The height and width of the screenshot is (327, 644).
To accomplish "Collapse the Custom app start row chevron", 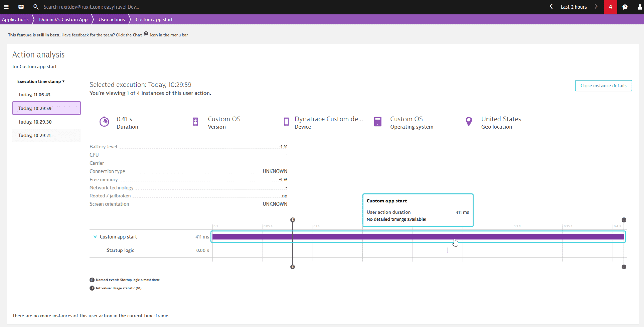I will tap(95, 236).
